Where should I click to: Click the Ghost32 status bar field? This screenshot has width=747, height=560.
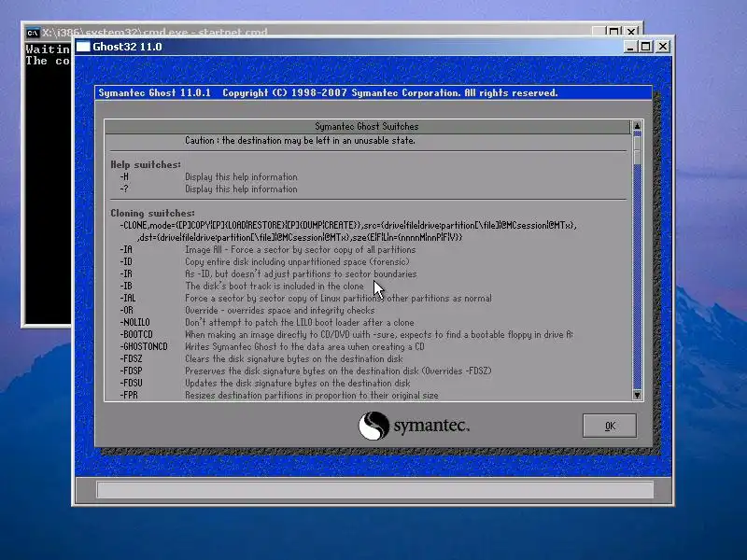click(375, 489)
